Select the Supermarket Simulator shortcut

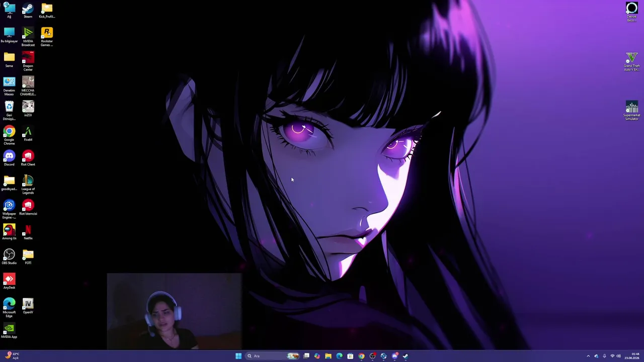[x=631, y=111]
